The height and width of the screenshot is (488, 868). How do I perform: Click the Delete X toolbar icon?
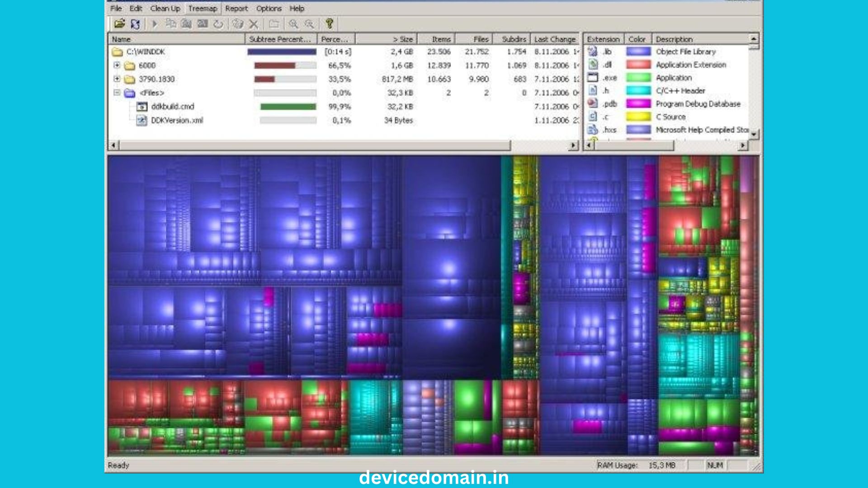coord(254,24)
